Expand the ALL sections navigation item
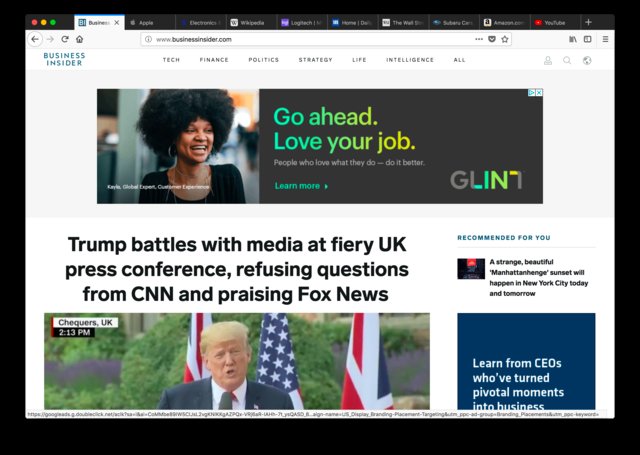 (x=459, y=60)
